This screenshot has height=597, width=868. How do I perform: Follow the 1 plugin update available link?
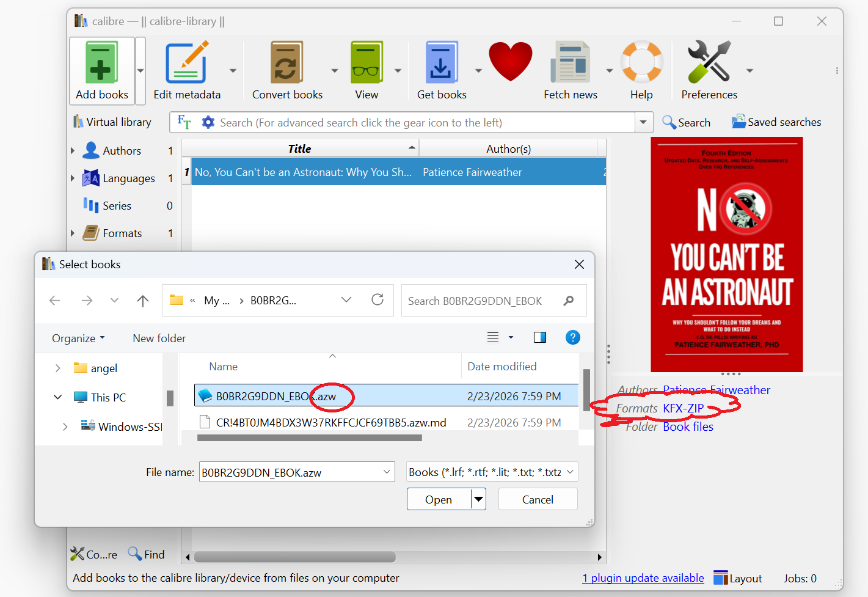tap(643, 577)
